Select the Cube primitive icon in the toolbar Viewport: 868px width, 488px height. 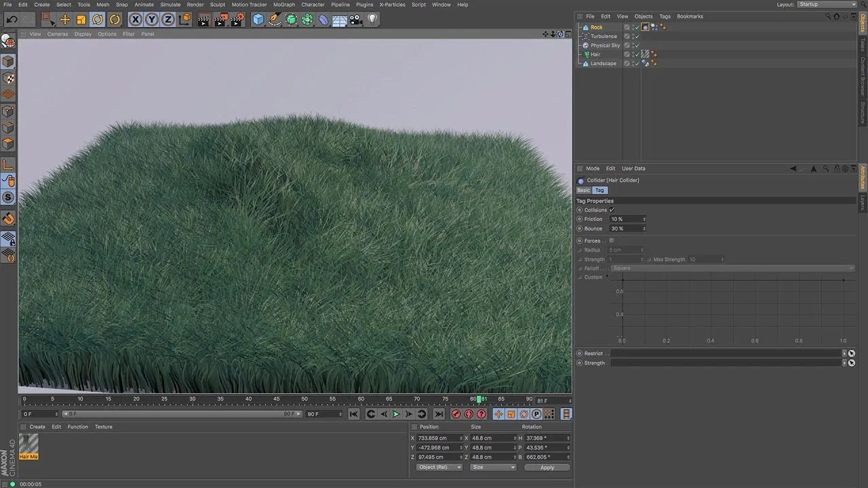(258, 20)
